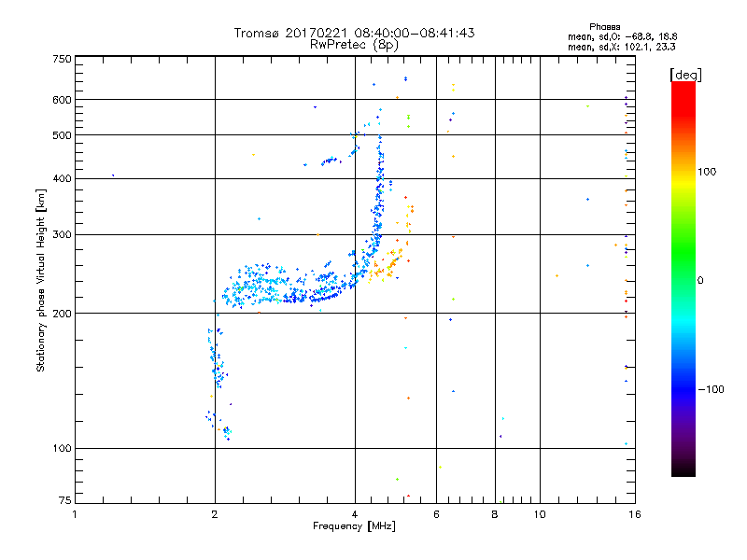Click the '400' height axis tick label
This screenshot has height=560, width=747.
(x=62, y=178)
